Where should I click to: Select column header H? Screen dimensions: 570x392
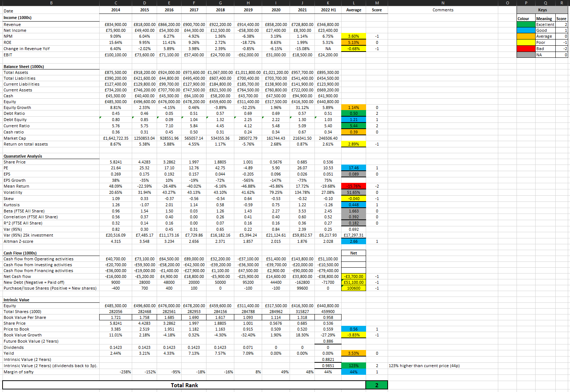coord(248,3)
